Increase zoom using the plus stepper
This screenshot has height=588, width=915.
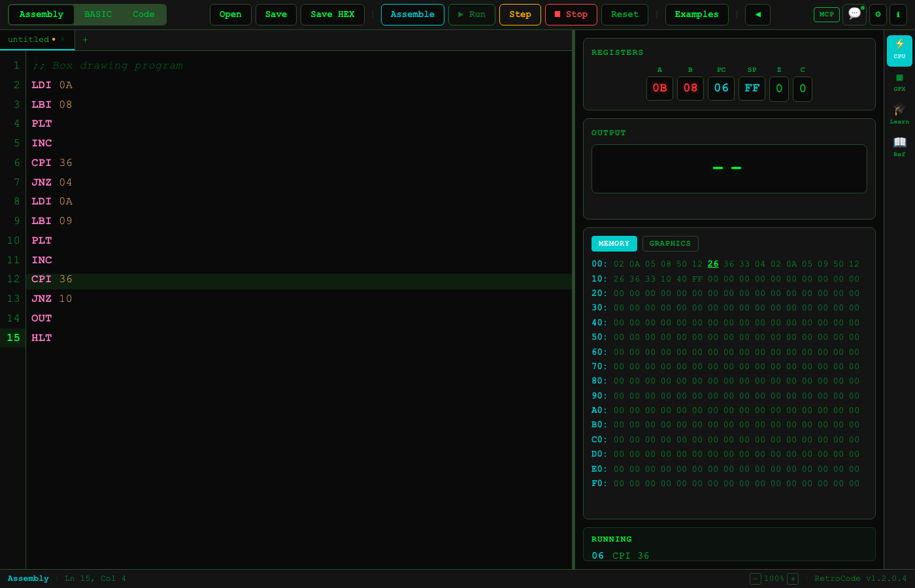pos(793,578)
